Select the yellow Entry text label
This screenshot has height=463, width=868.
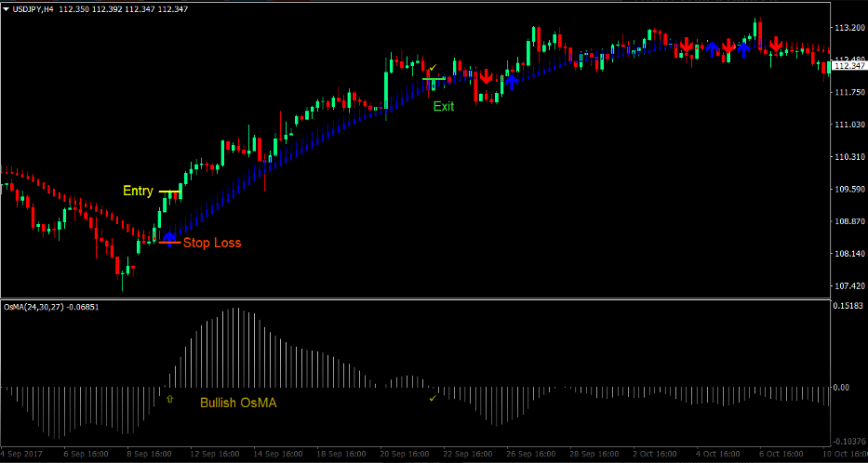(x=138, y=192)
